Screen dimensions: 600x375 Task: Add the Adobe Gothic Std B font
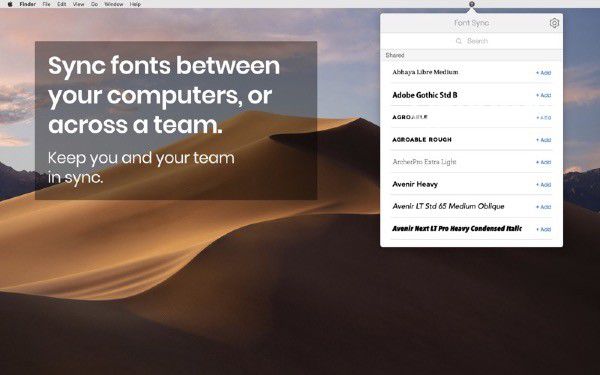(543, 95)
